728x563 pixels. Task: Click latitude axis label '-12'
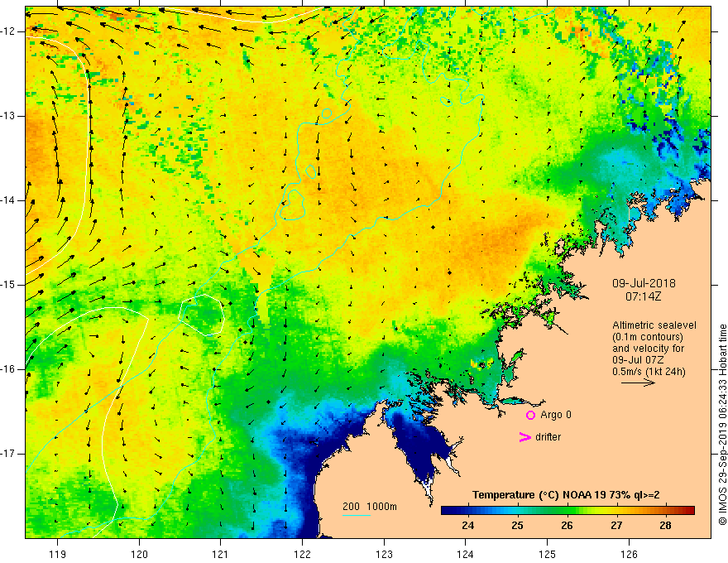pyautogui.click(x=9, y=31)
